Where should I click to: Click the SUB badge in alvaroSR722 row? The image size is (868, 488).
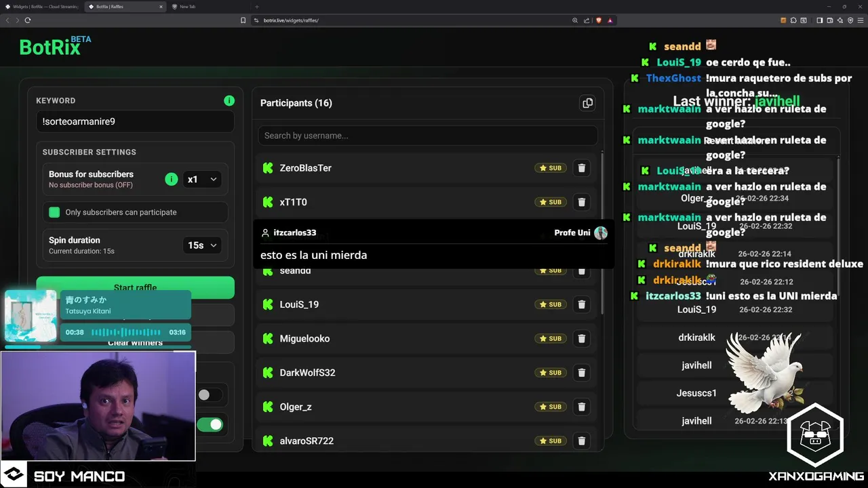click(x=550, y=441)
